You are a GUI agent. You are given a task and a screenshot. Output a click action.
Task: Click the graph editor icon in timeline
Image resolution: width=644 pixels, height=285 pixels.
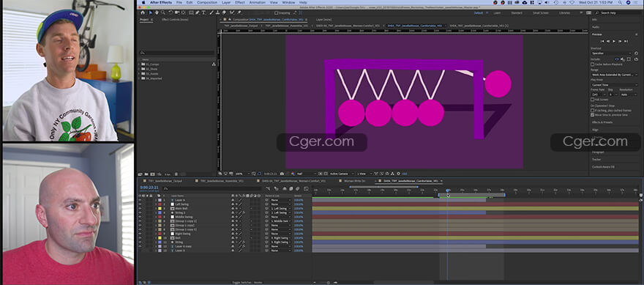coord(306,189)
